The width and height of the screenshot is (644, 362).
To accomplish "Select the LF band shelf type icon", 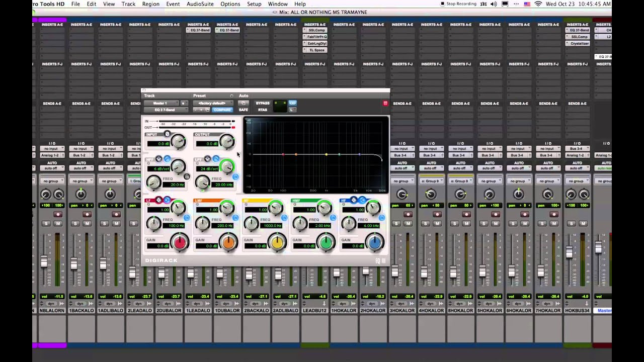I will (x=167, y=200).
